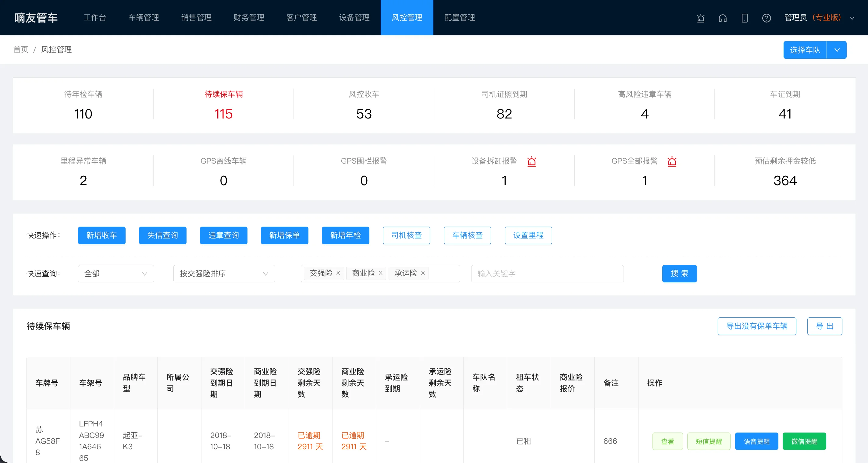
Task: Open the 按交强险排序 sort dropdown
Action: (224, 274)
